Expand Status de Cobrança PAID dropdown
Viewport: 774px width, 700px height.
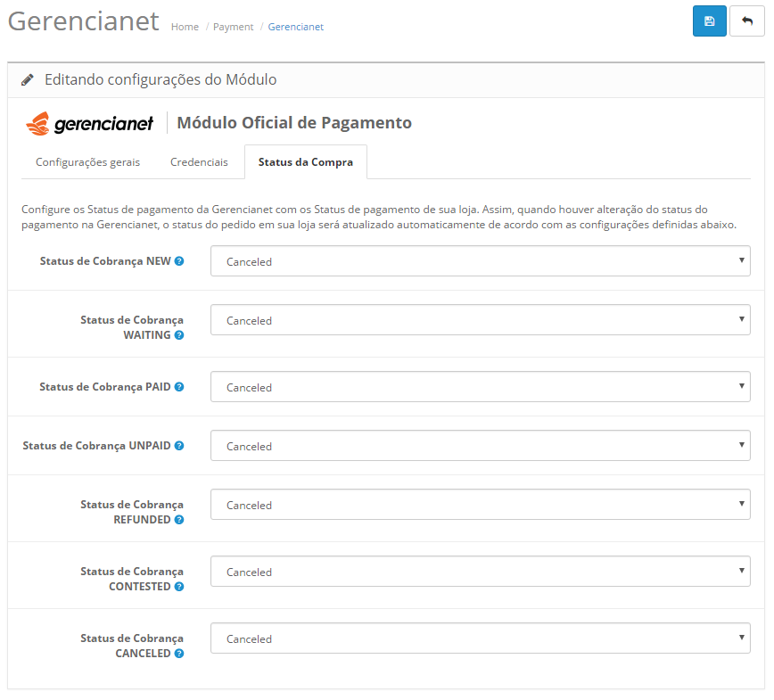[x=480, y=387]
